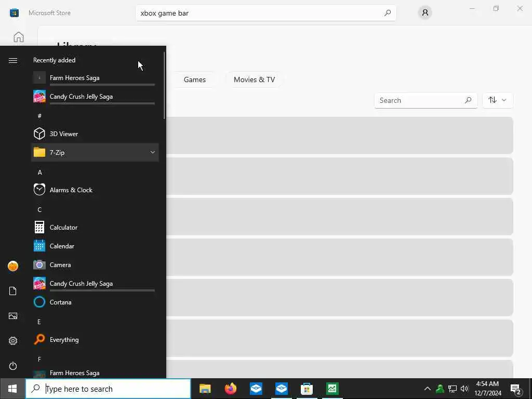
Task: Click Candy Crush Jelly Saga under Recently added
Action: click(95, 96)
